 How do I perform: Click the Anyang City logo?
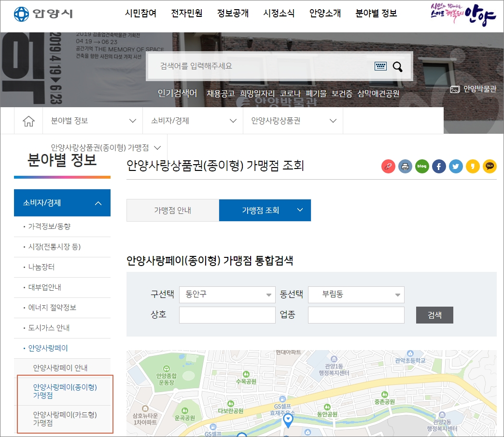point(43,14)
